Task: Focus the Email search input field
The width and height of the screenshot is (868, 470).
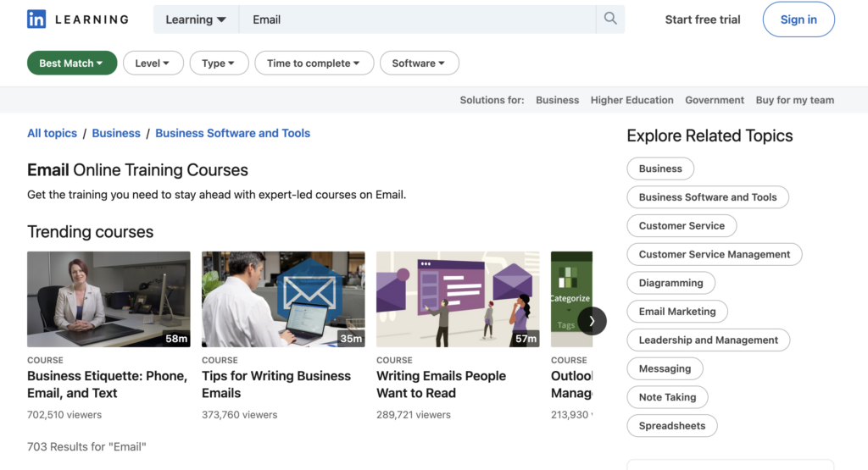Action: click(417, 19)
